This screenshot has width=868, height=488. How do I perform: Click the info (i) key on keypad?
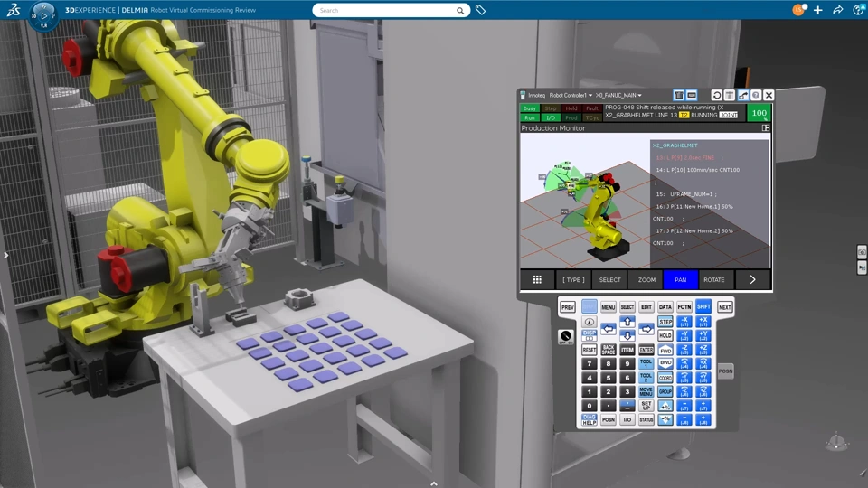pos(589,322)
